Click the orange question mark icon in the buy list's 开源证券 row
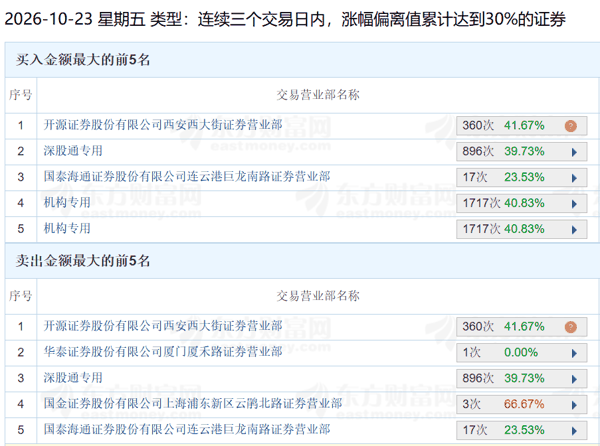 click(x=571, y=126)
